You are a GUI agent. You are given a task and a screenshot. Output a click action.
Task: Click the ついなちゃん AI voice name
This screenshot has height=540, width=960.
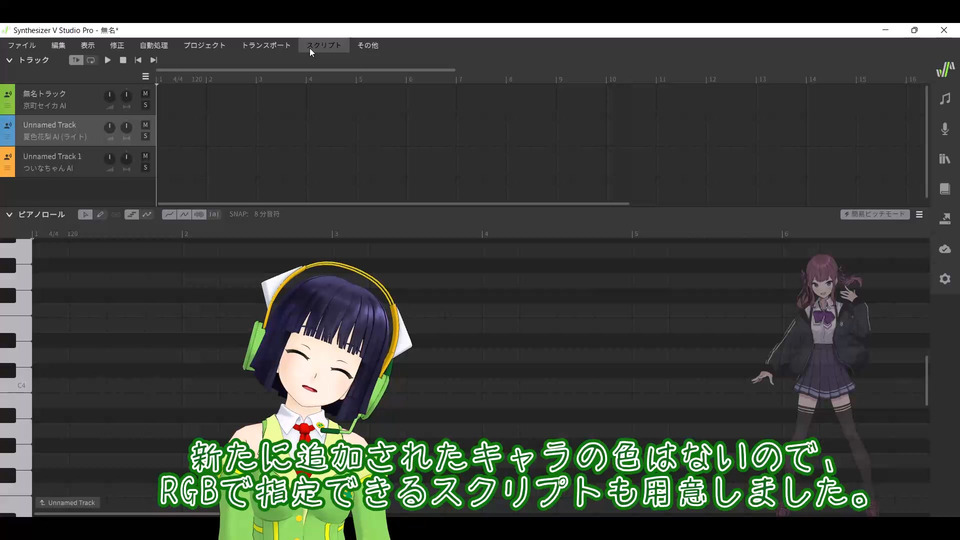point(48,168)
